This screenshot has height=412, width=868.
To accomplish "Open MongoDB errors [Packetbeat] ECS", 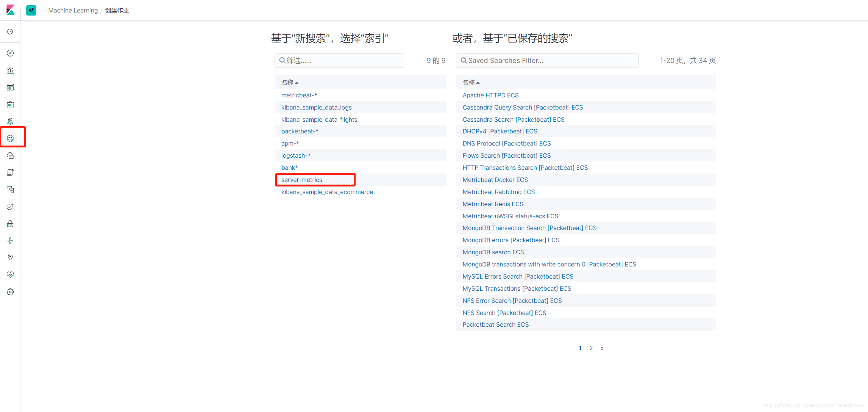I will [511, 240].
